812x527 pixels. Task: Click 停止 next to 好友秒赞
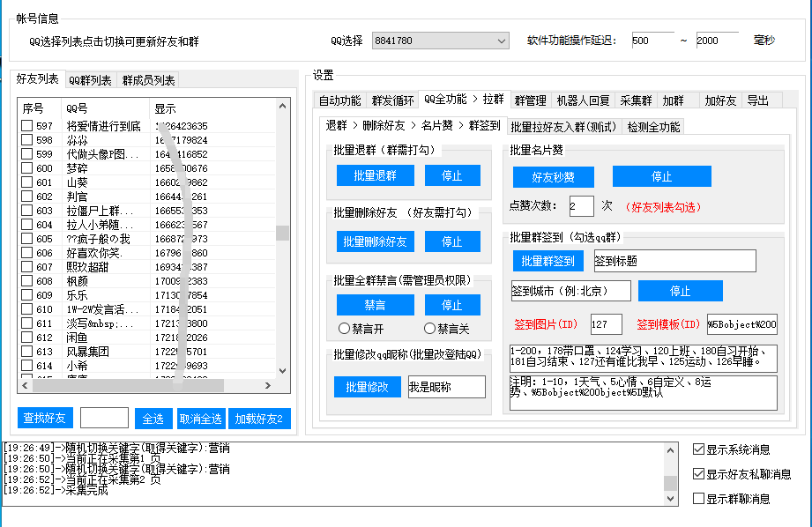point(661,176)
